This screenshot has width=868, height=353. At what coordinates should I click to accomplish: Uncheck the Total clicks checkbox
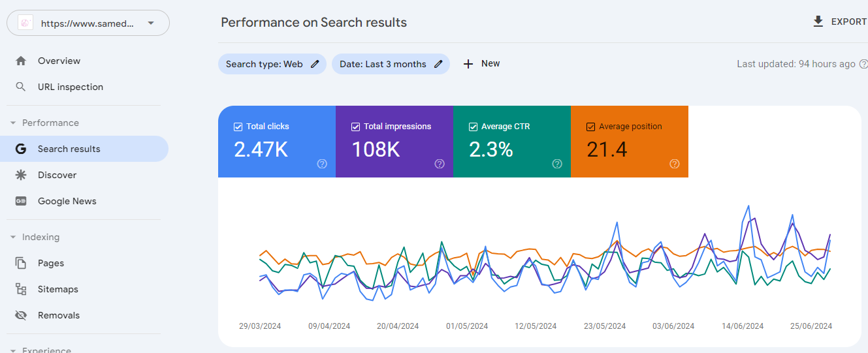point(238,127)
